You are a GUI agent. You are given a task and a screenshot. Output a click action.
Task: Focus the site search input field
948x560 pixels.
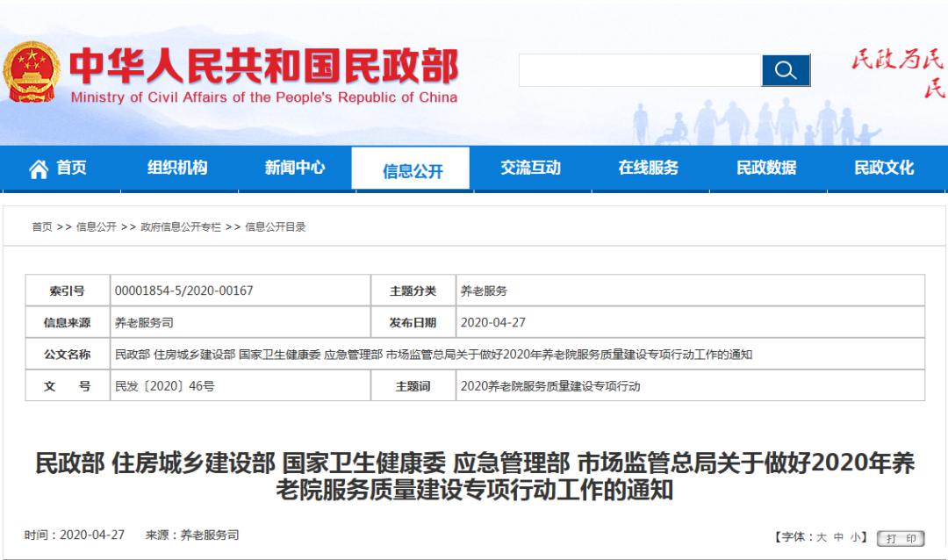click(640, 70)
